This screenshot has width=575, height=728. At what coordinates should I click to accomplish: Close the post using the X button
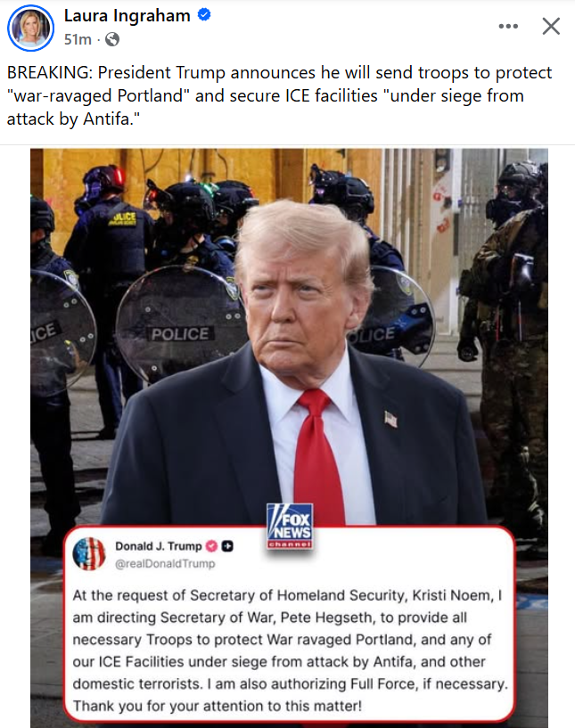[551, 26]
